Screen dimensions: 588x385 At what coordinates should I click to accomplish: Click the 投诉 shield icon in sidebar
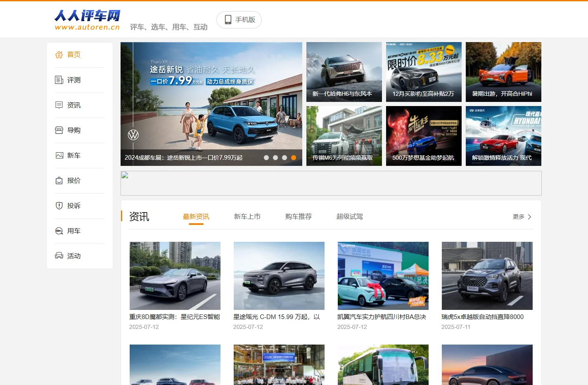(x=59, y=205)
